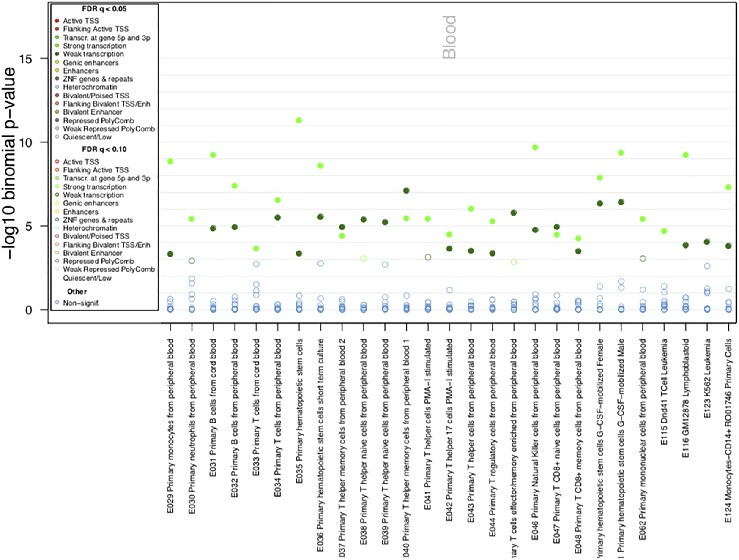This screenshot has width=739, height=560.
Task: Click the E029 Primary monocytes x-axis label
Action: click(x=170, y=425)
